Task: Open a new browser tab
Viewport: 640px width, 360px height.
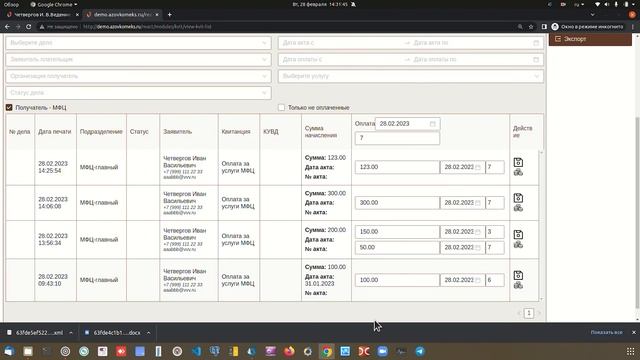Action: pos(169,15)
